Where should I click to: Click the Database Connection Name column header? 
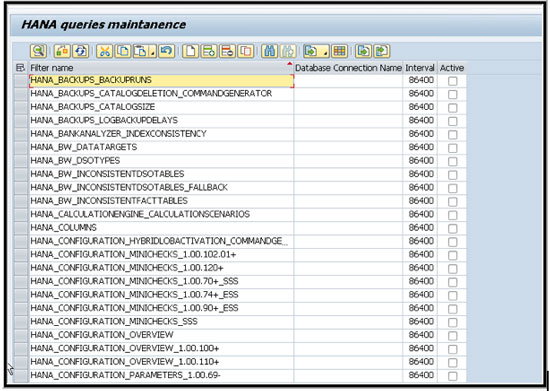click(x=348, y=68)
